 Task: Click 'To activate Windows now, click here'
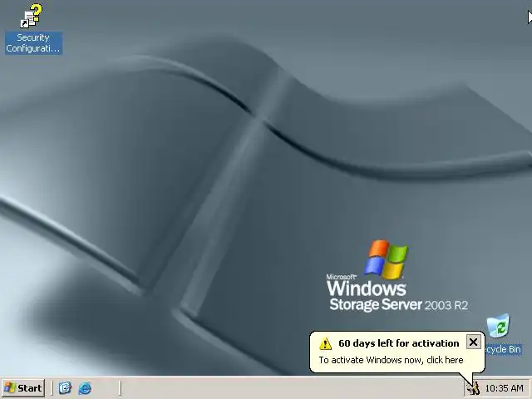coord(391,360)
